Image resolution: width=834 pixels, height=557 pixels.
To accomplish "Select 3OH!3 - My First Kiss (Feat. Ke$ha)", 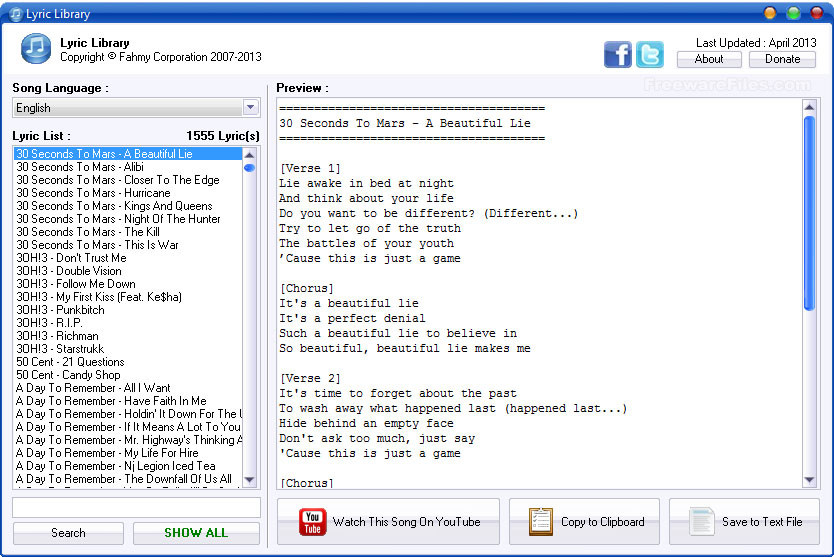I will tap(128, 297).
